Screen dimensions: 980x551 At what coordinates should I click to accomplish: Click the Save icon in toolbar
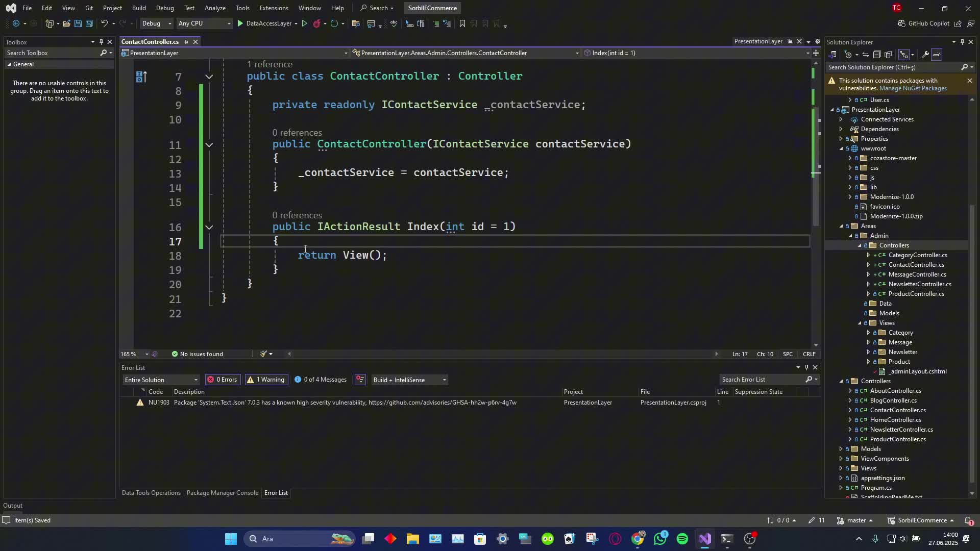pos(78,23)
